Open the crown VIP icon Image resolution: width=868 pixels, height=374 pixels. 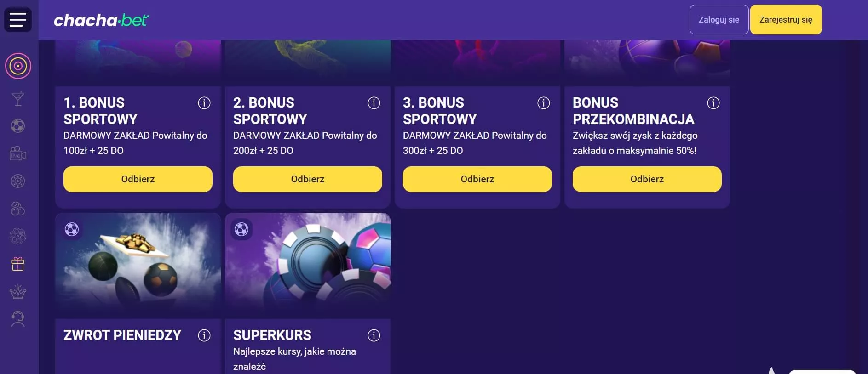pyautogui.click(x=18, y=292)
